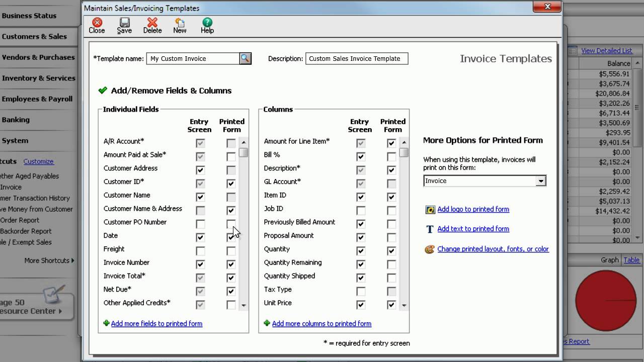Viewport: 644px width, 362px height.
Task: Click the Quantity Remaining column label
Action: coord(293,262)
